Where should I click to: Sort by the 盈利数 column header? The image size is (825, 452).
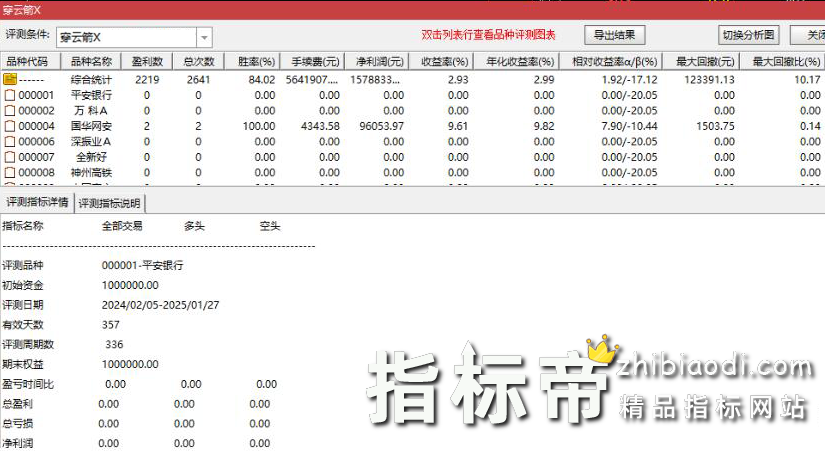click(x=147, y=62)
